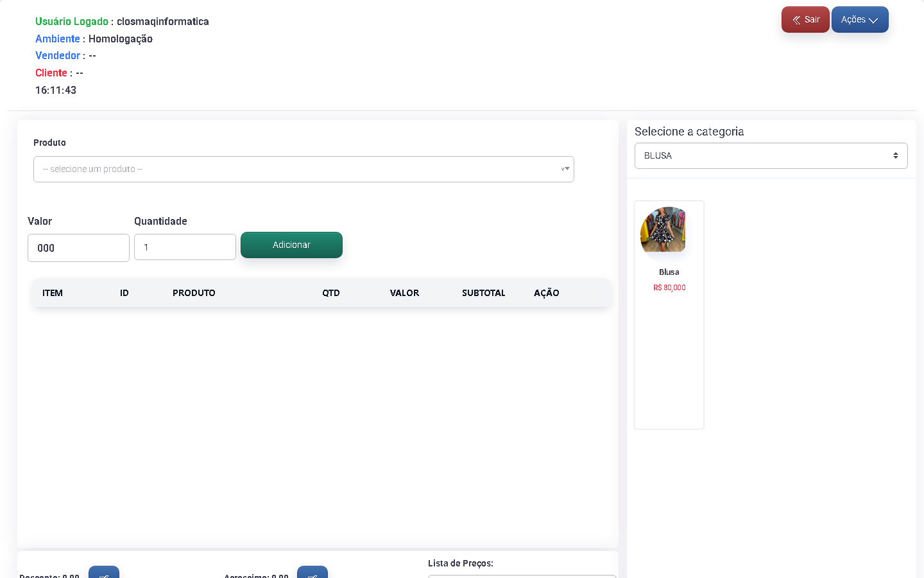This screenshot has height=578, width=924.
Task: Focus the Valor input field
Action: [x=78, y=248]
